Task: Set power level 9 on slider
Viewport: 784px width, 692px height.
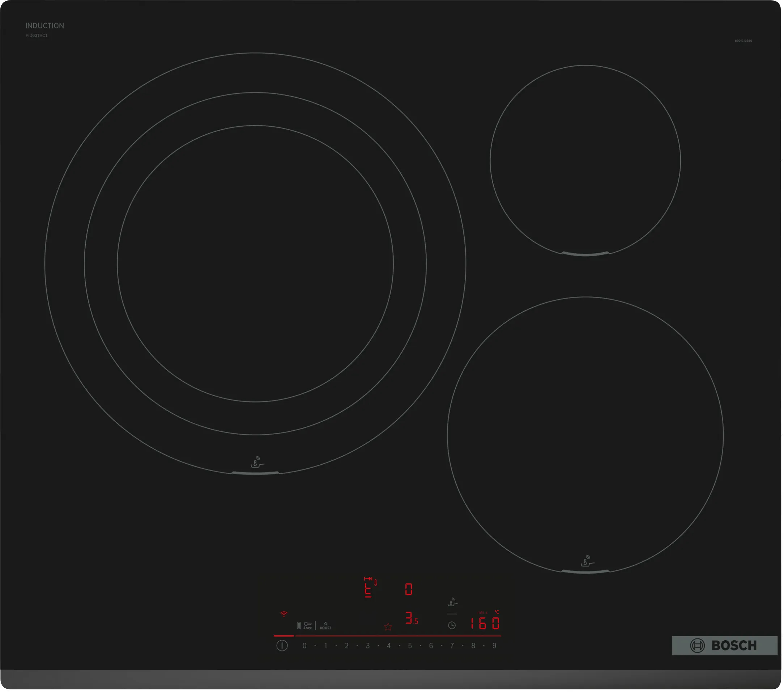Action: click(x=495, y=646)
